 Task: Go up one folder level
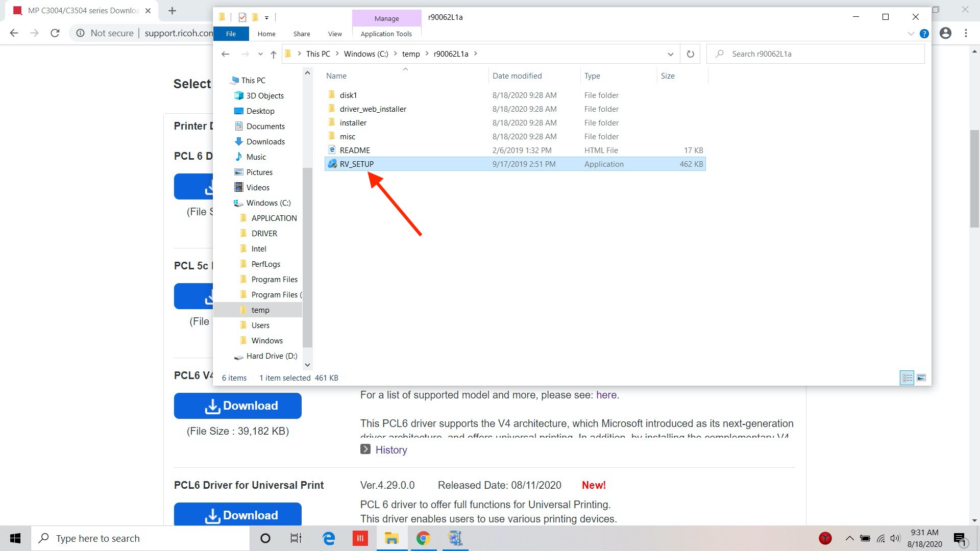tap(273, 54)
